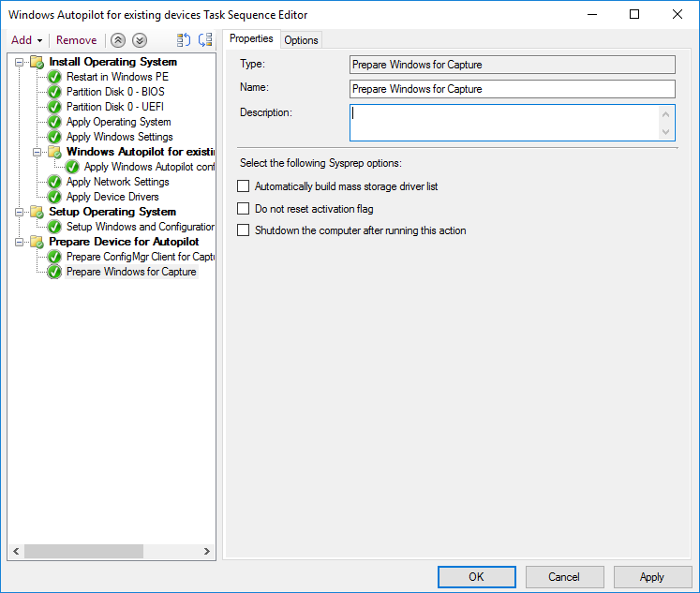Click Description box scroll down arrow
The image size is (700, 593).
pos(665,132)
